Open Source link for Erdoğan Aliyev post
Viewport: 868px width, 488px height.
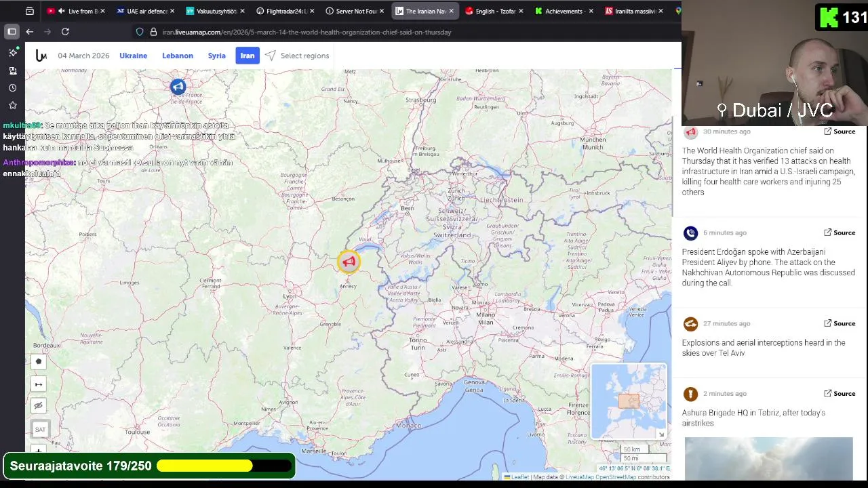tap(840, 232)
